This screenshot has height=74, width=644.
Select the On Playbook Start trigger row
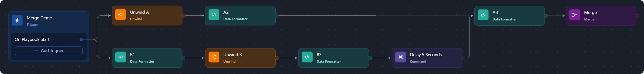point(49,40)
